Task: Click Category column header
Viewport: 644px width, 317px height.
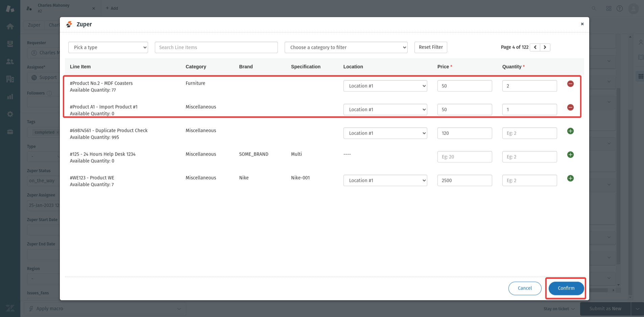Action: (196, 67)
